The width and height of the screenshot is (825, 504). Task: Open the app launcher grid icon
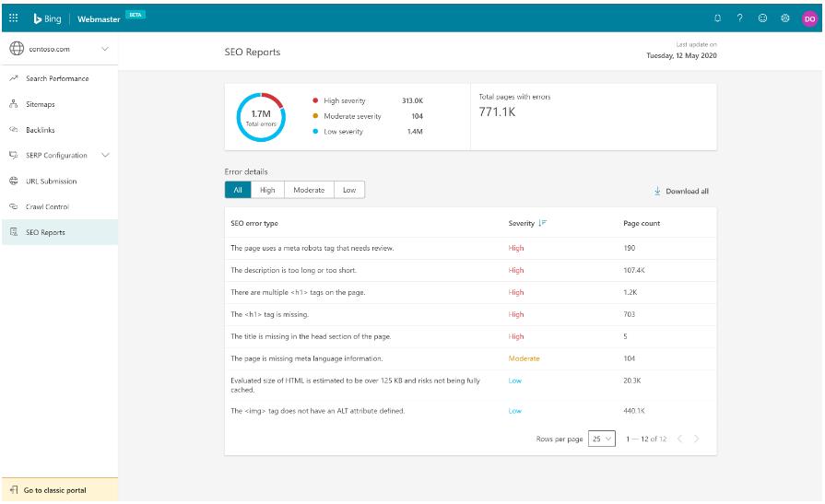tap(13, 18)
